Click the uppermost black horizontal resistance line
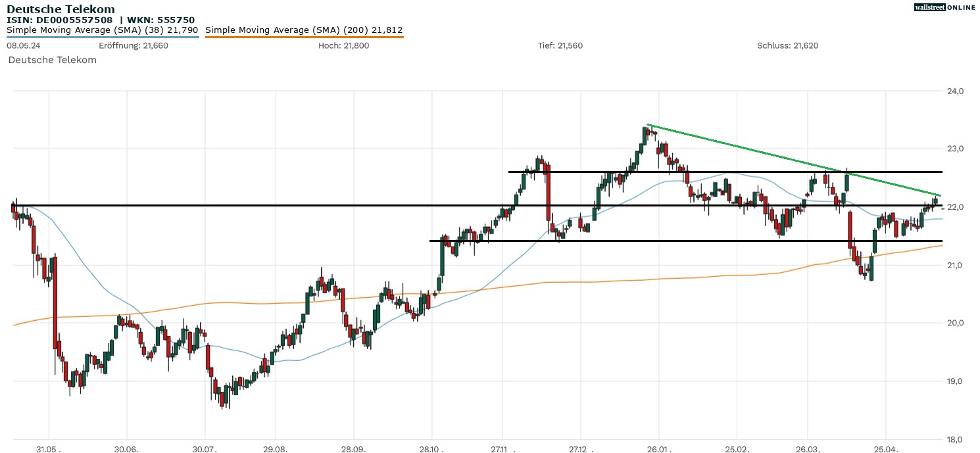Screen dimensions: 980x453 point(725,172)
